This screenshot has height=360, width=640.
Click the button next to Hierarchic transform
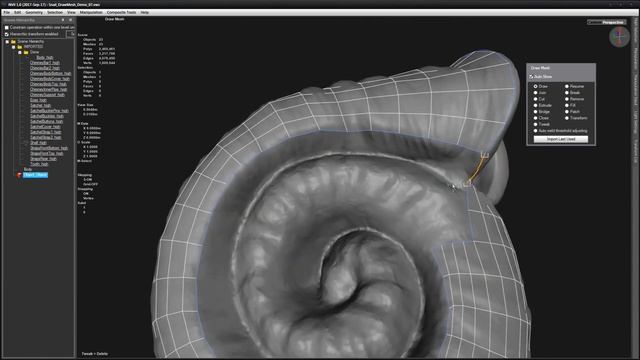(x=72, y=34)
